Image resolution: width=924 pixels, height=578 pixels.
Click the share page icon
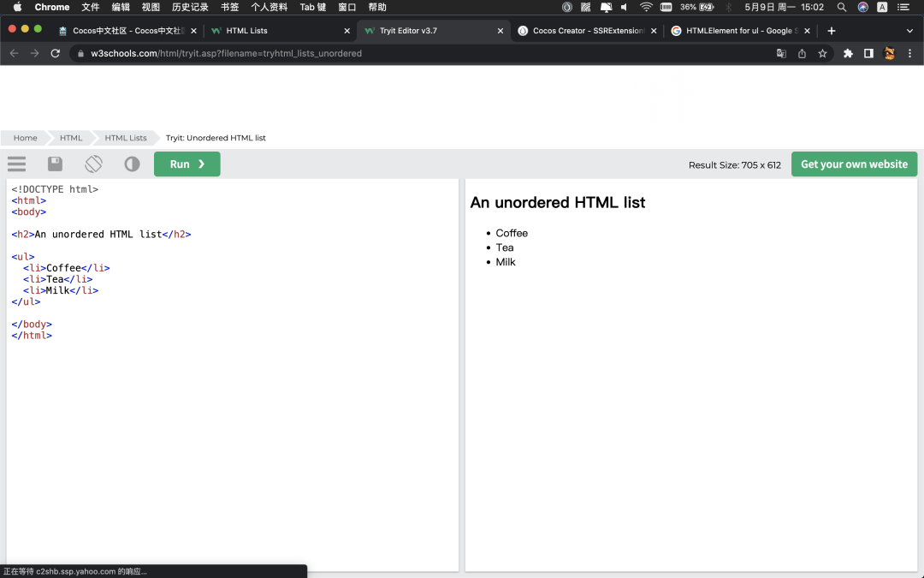pyautogui.click(x=802, y=53)
